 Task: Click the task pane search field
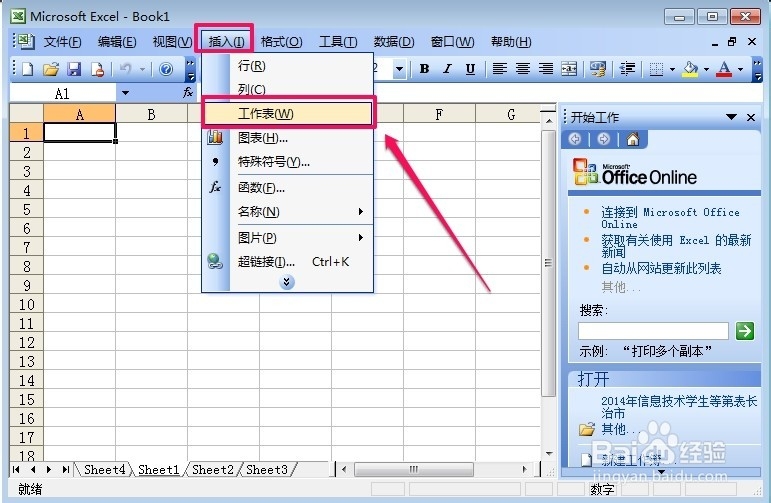pos(653,331)
